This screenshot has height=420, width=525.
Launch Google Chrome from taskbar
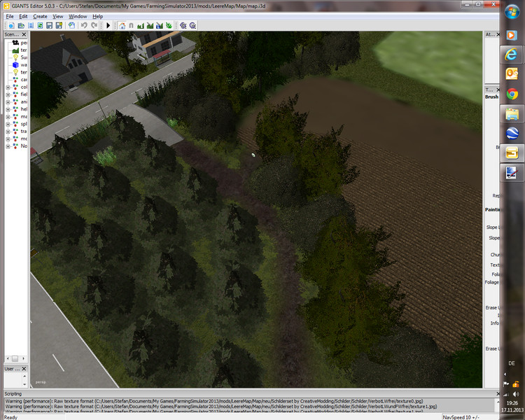(512, 94)
